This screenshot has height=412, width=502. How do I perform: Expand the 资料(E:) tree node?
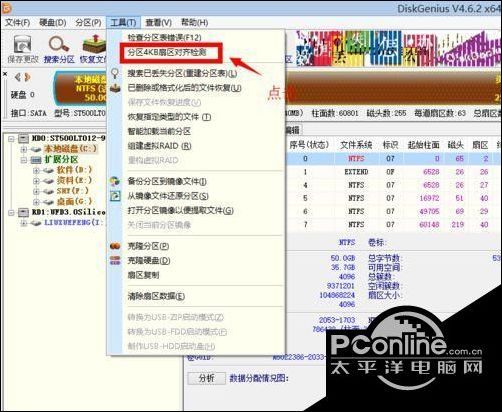tap(36, 181)
